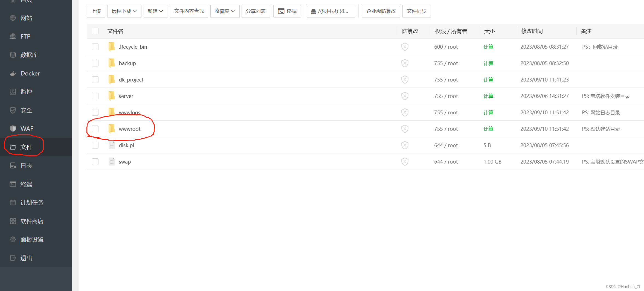Check the select-all checkbox in file list header

point(95,31)
